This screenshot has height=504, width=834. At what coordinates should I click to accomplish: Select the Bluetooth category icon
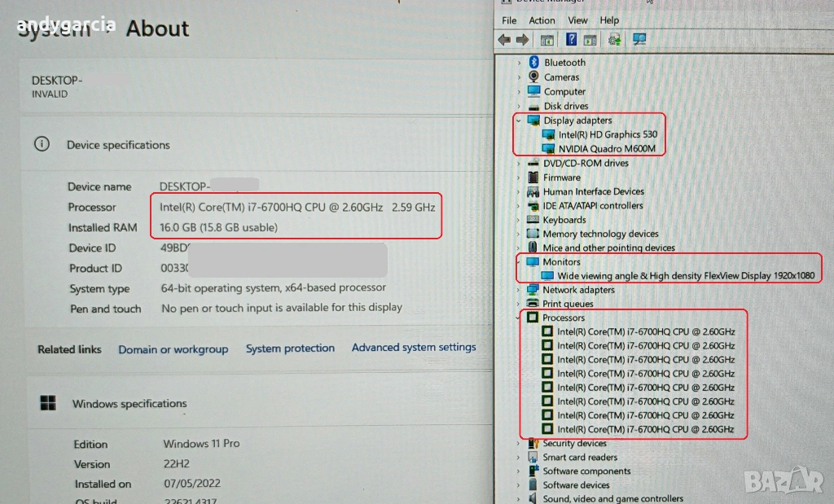coord(533,63)
